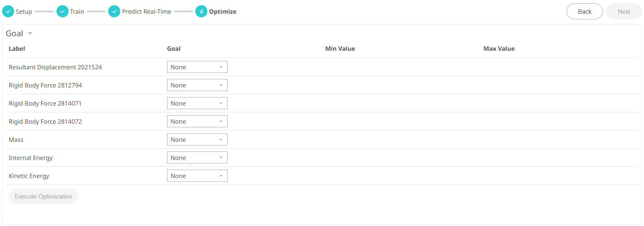
Task: Open the Internal Energy goal dropdown
Action: click(197, 158)
